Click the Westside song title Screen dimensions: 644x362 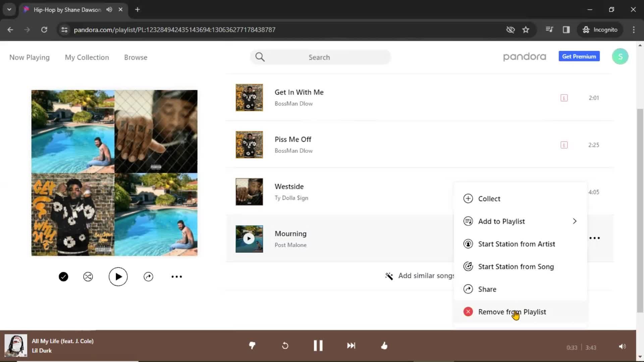(289, 187)
